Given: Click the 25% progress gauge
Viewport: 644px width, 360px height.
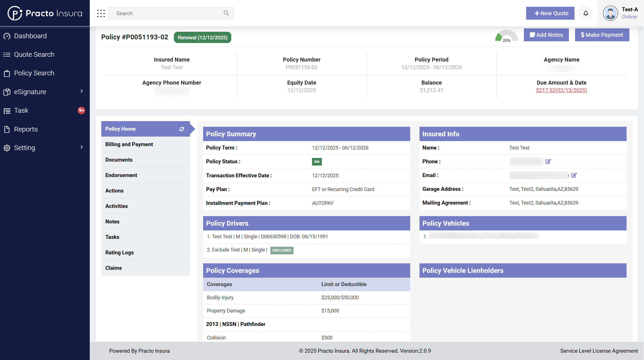Looking at the screenshot, I should point(506,37).
